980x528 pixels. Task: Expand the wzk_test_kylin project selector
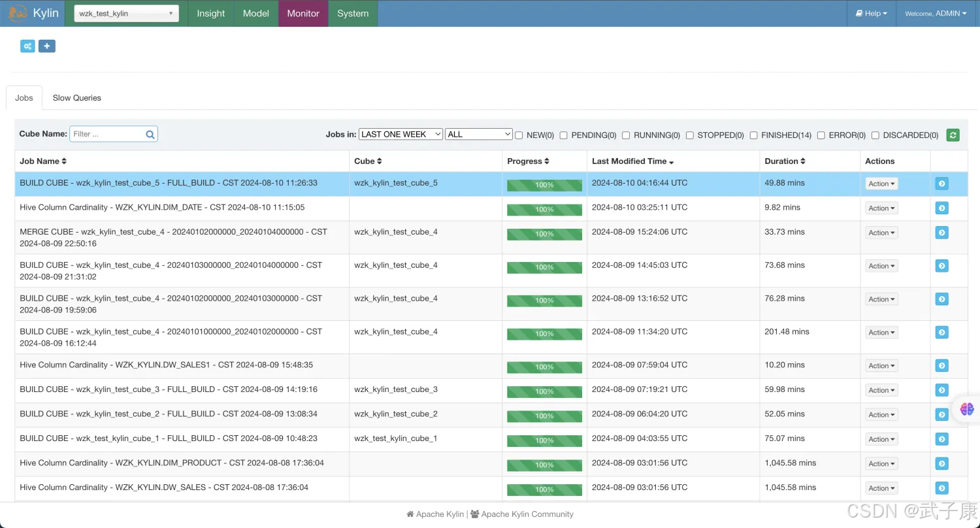tap(126, 14)
